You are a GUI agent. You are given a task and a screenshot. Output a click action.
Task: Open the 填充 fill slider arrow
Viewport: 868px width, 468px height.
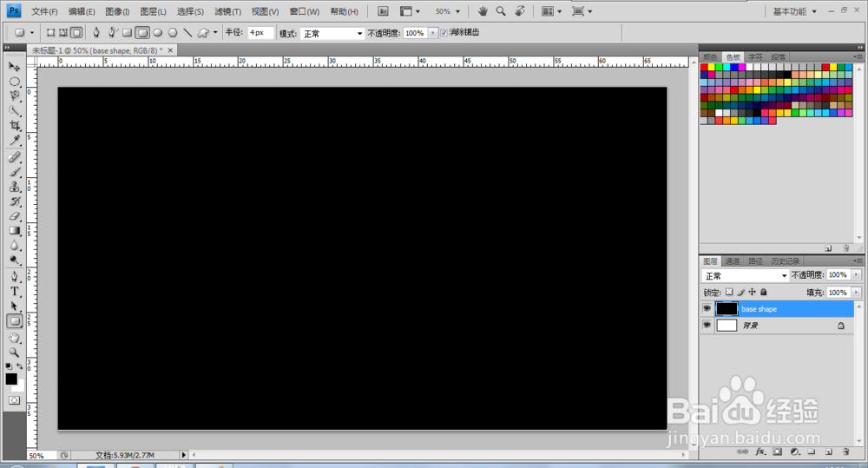[857, 292]
